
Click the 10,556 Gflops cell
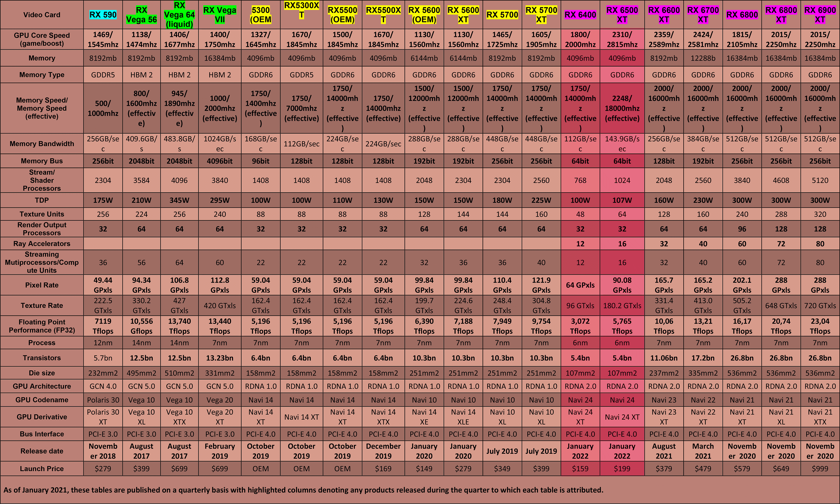pyautogui.click(x=141, y=326)
